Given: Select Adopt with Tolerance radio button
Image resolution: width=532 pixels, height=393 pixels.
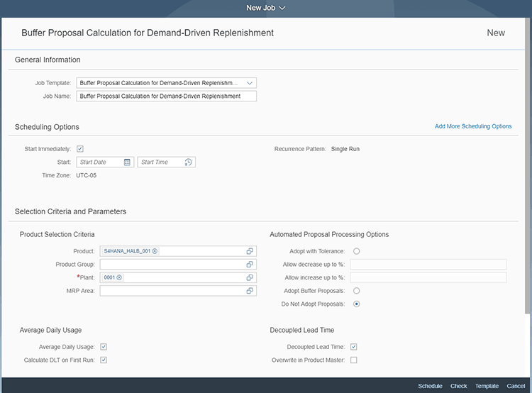Looking at the screenshot, I should (x=356, y=251).
